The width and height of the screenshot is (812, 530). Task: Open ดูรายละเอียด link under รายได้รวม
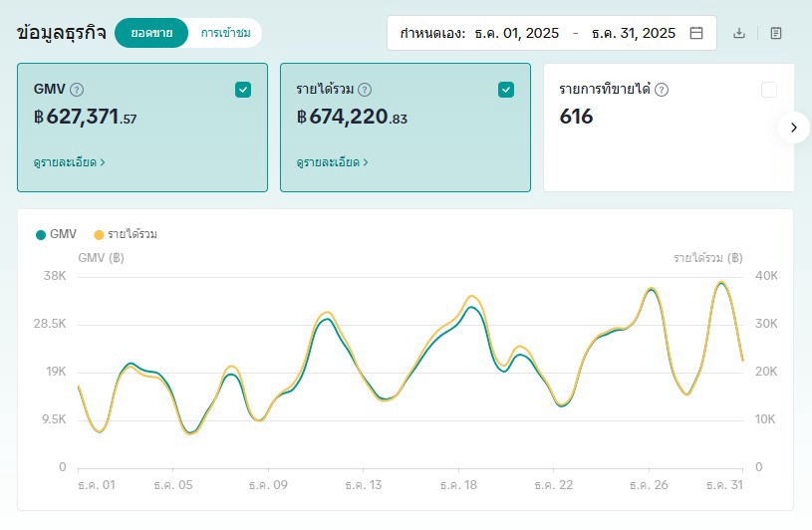coord(333,161)
